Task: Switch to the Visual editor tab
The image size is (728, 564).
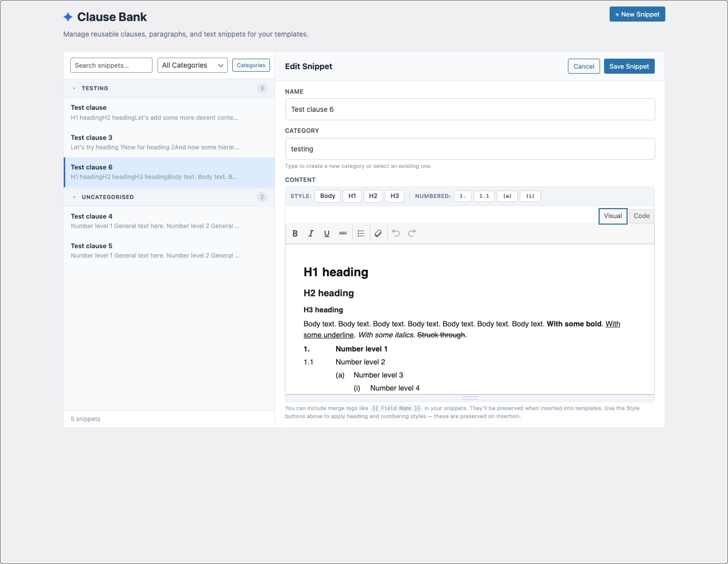Action: coord(613,216)
